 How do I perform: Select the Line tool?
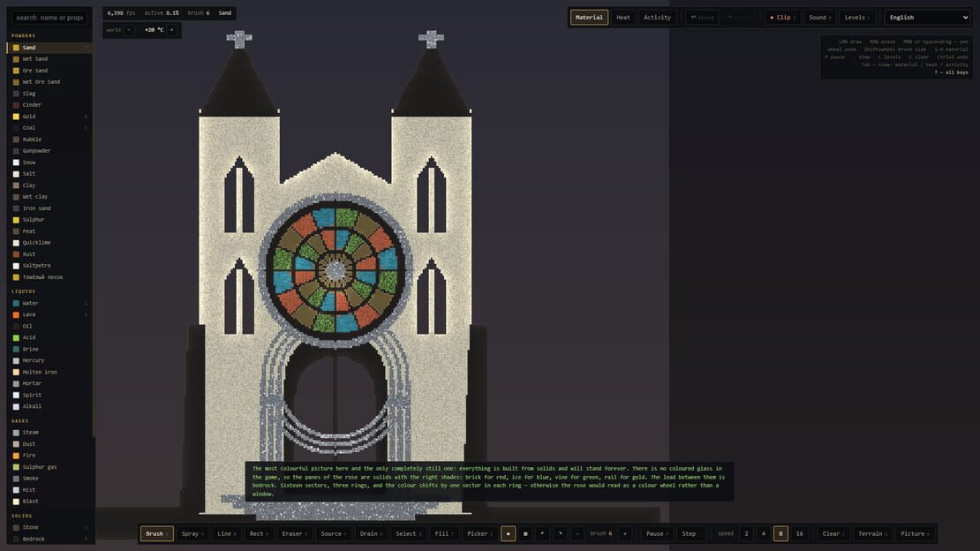coord(226,533)
